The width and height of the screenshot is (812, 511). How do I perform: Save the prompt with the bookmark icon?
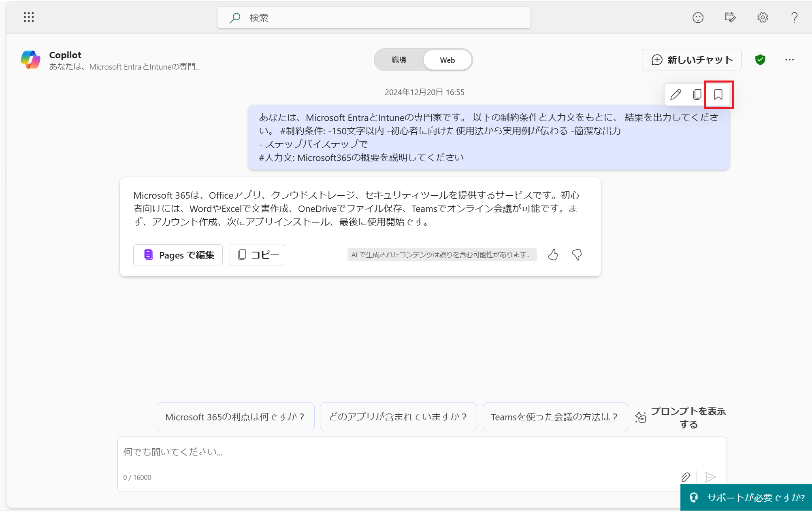[718, 95]
